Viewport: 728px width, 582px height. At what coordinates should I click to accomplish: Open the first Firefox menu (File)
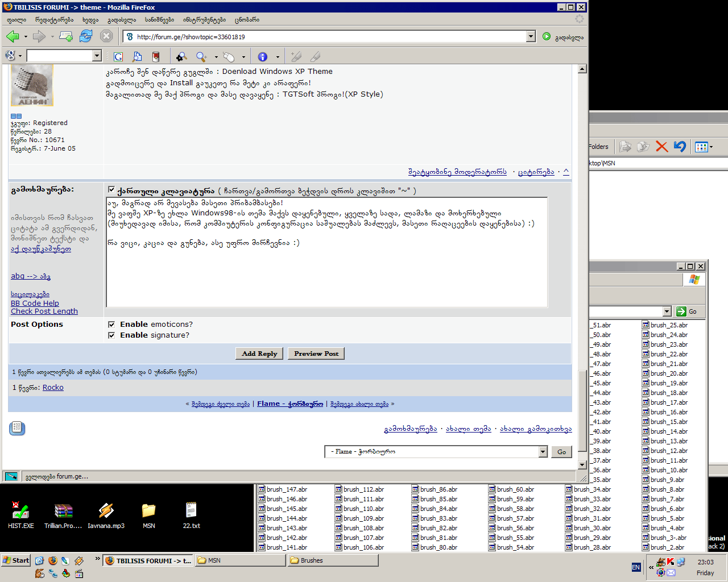coord(16,20)
